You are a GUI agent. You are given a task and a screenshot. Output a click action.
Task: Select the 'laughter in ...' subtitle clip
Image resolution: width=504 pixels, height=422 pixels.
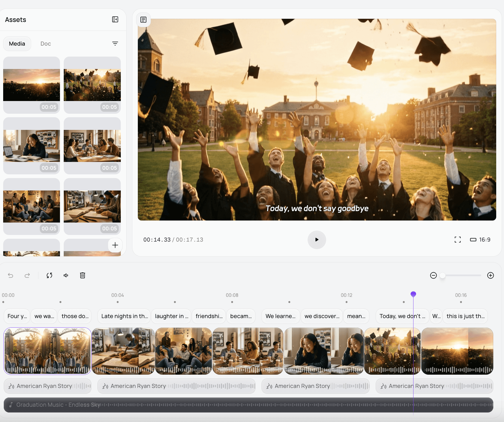point(171,316)
